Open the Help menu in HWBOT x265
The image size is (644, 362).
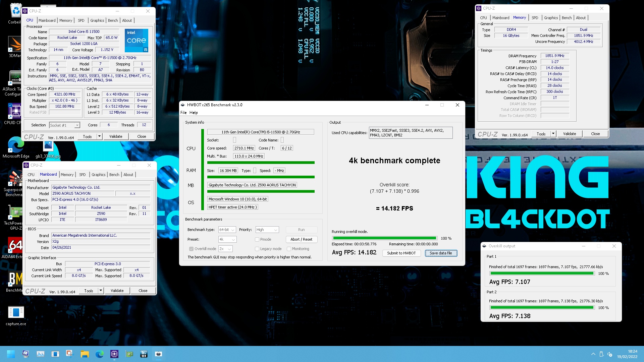(194, 113)
